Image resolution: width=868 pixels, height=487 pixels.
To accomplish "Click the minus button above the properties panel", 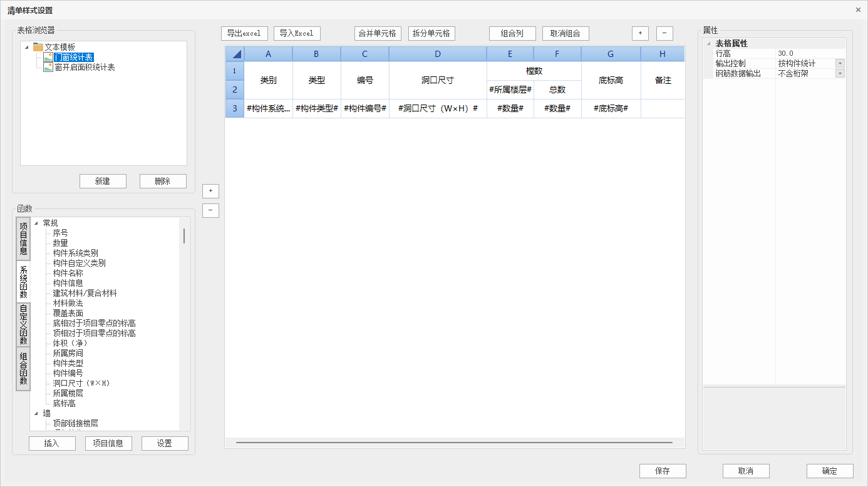I will click(x=664, y=33).
